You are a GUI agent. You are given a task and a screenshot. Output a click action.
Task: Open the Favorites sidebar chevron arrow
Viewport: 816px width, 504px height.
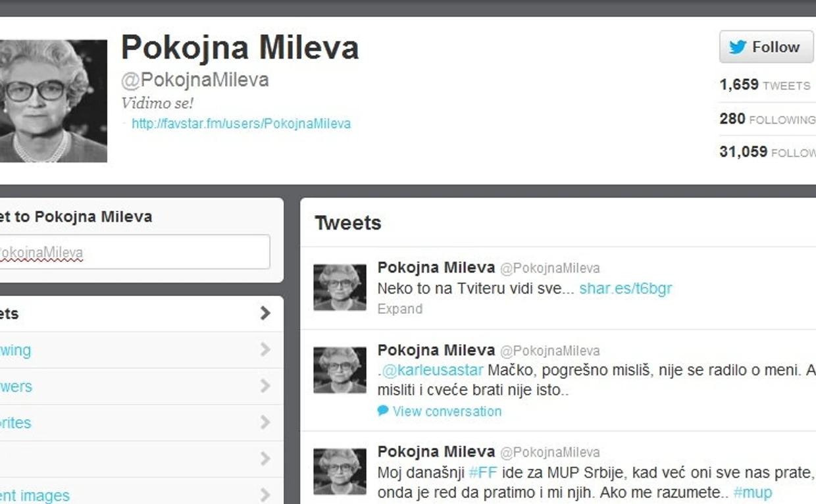pos(265,422)
